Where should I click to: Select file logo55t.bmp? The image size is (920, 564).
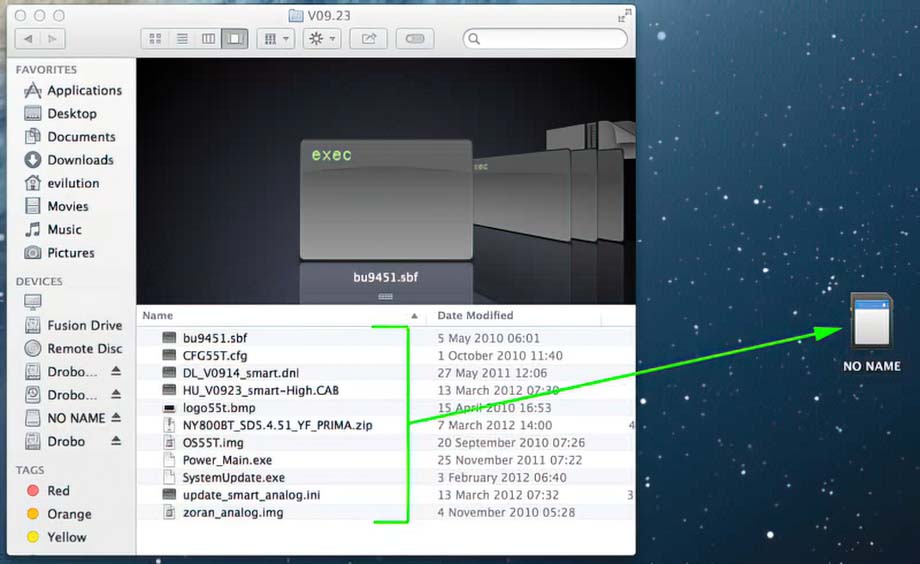point(219,408)
